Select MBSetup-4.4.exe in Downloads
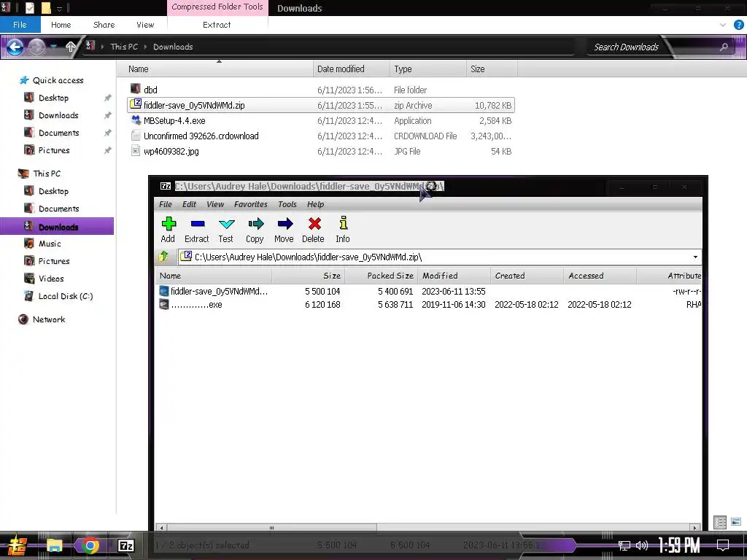The width and height of the screenshot is (747, 560). pos(174,120)
